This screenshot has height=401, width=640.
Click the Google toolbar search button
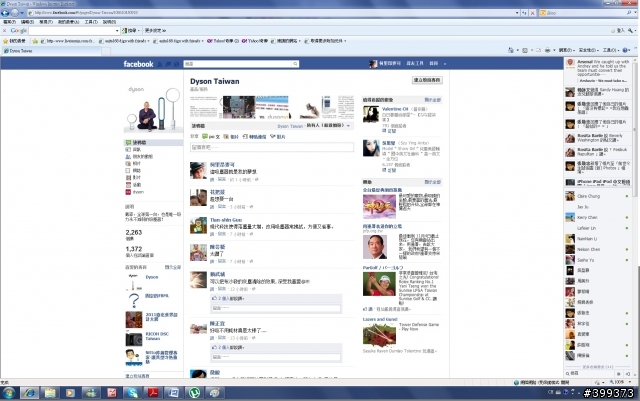[130, 31]
